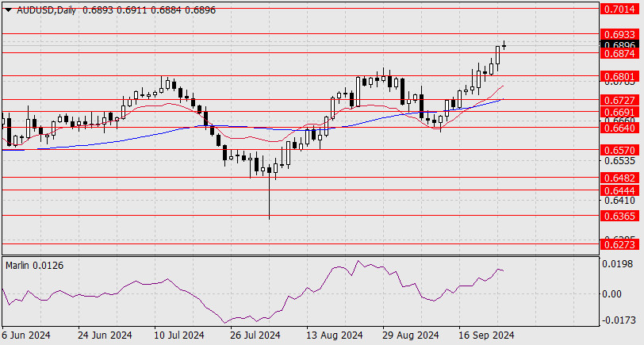Click the 0.6410 axis price value
The height and width of the screenshot is (345, 644).
pyautogui.click(x=619, y=201)
